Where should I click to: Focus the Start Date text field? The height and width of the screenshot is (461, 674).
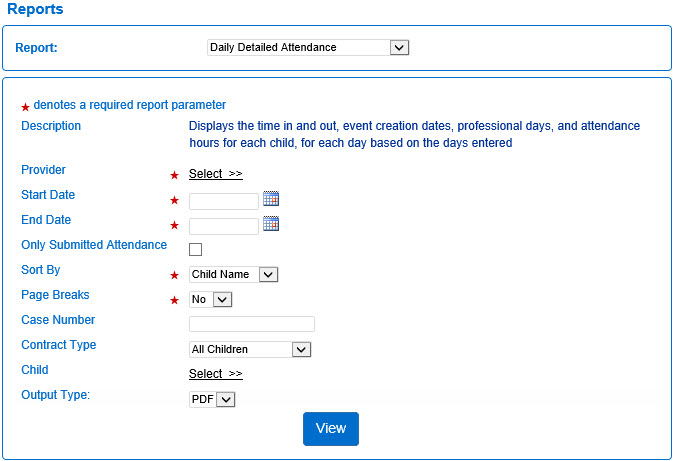click(x=224, y=200)
